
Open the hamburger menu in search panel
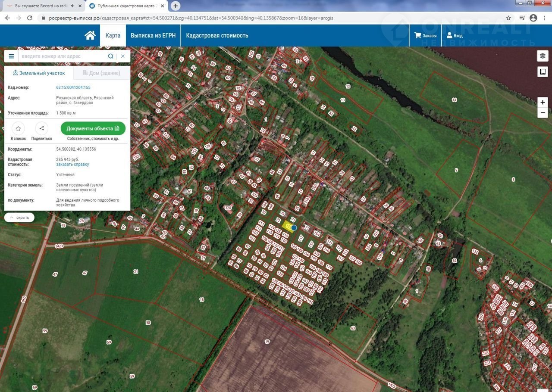coord(11,56)
